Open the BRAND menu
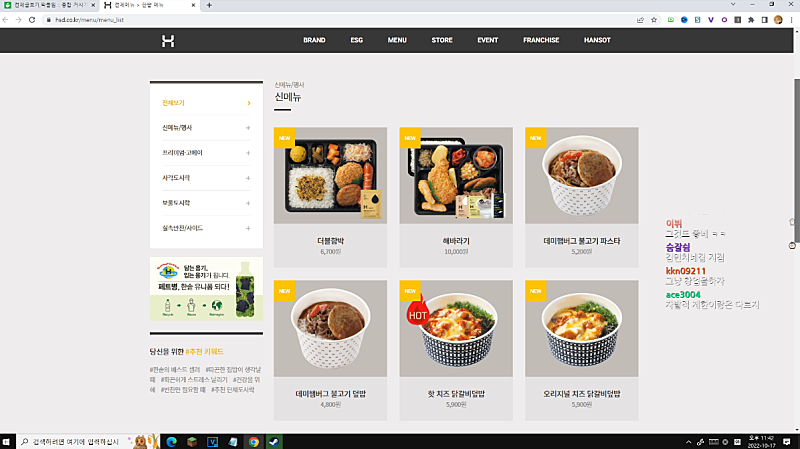 tap(314, 40)
